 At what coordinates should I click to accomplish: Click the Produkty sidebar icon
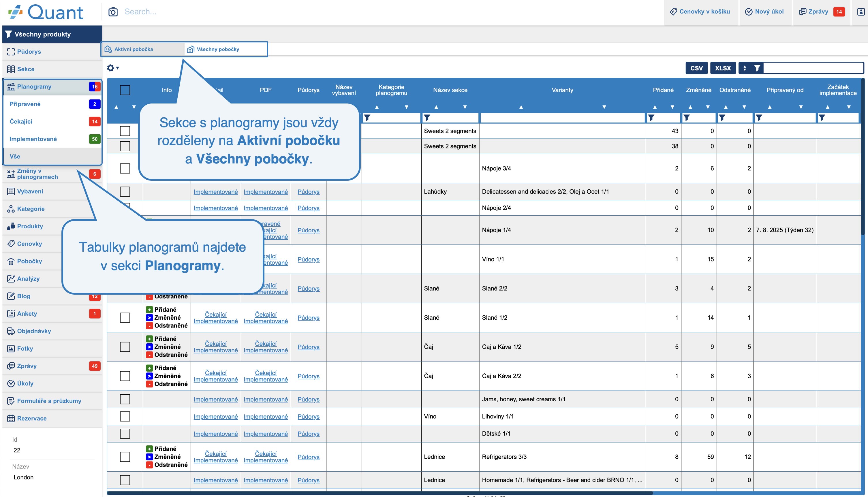coord(11,226)
